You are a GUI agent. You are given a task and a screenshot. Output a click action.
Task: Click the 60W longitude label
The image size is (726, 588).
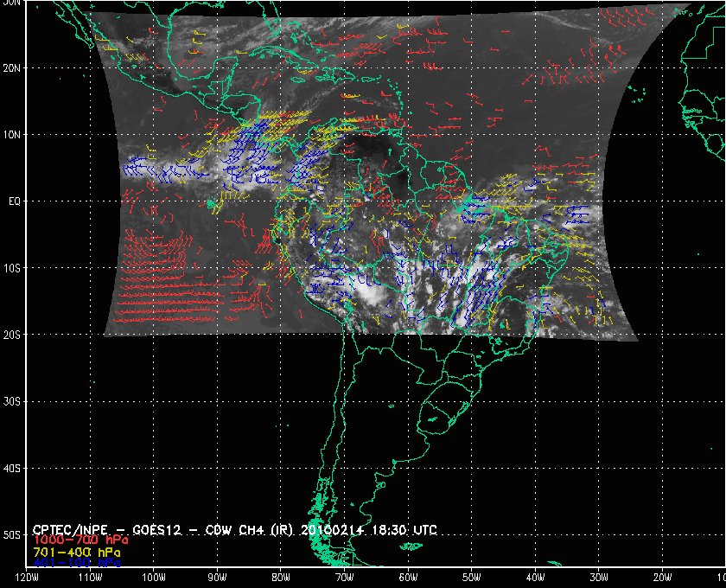click(408, 578)
